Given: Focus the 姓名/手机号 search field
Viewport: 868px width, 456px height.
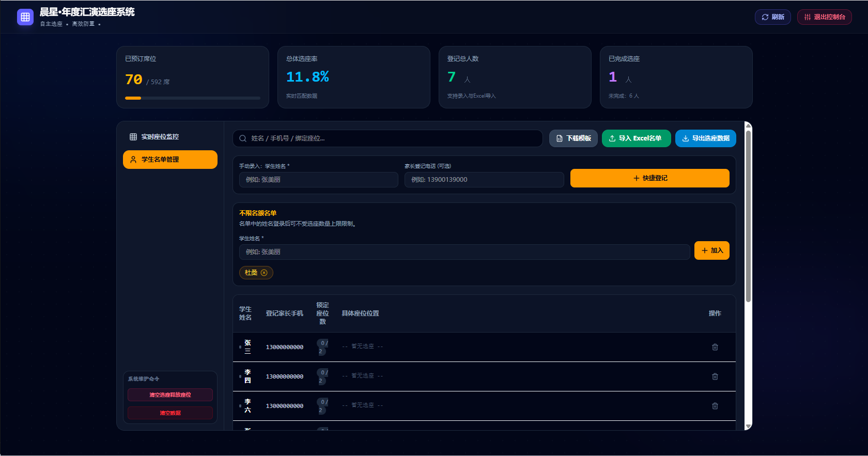Looking at the screenshot, I should pos(388,138).
